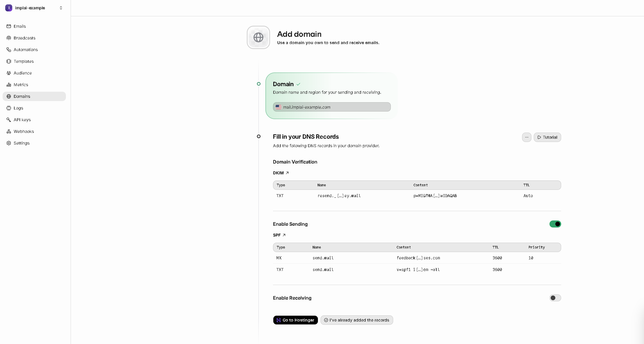Click the Content column header in DKIM table
Screen dimensions: 644x344
click(x=421, y=185)
